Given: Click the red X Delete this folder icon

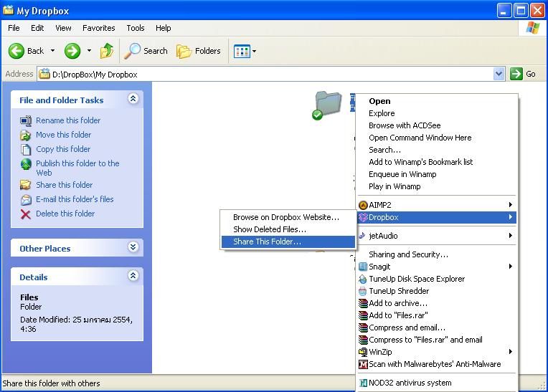Looking at the screenshot, I should (x=26, y=214).
